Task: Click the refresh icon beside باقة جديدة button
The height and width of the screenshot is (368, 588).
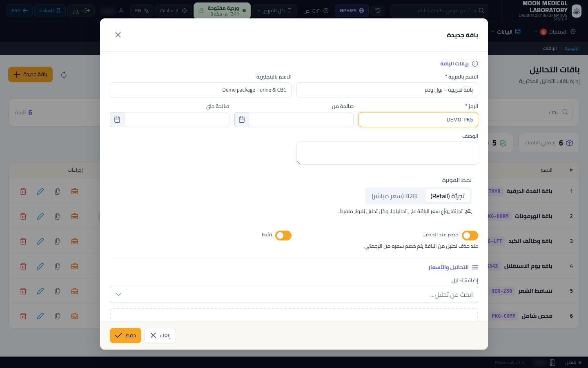Action: 64,74
